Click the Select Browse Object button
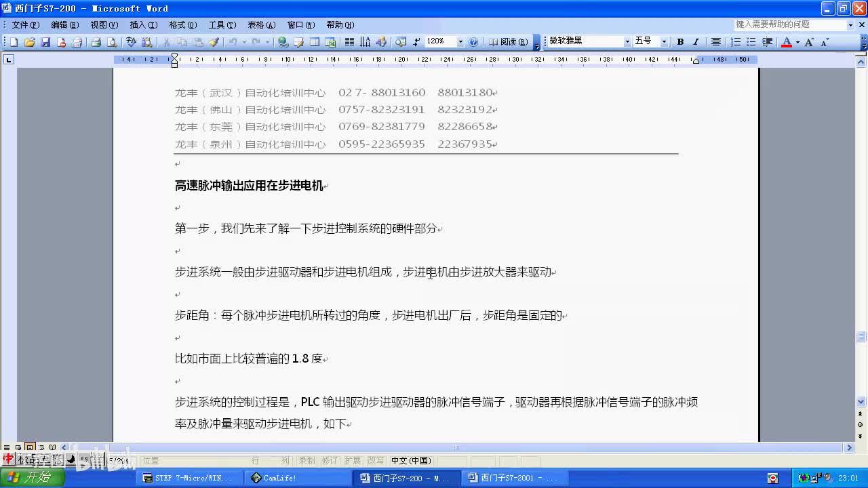Screen dimensions: 868x488 click(x=861, y=424)
